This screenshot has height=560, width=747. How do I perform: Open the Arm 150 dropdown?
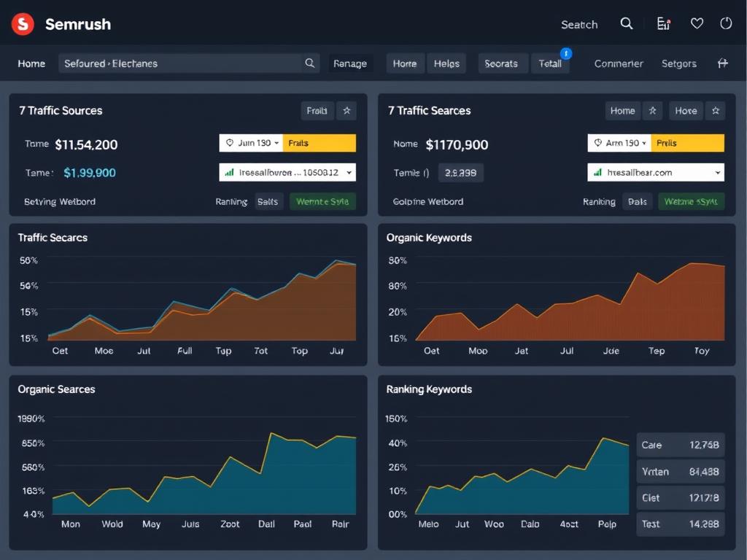click(x=619, y=143)
